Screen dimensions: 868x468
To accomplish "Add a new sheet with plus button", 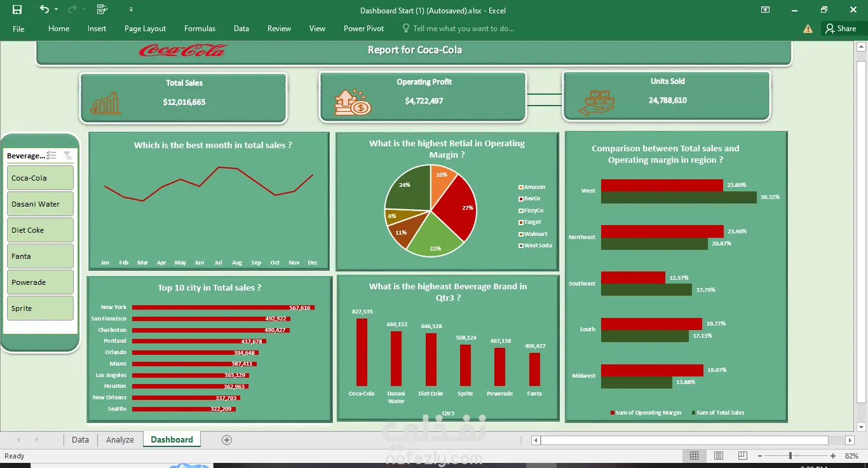I will (x=227, y=439).
